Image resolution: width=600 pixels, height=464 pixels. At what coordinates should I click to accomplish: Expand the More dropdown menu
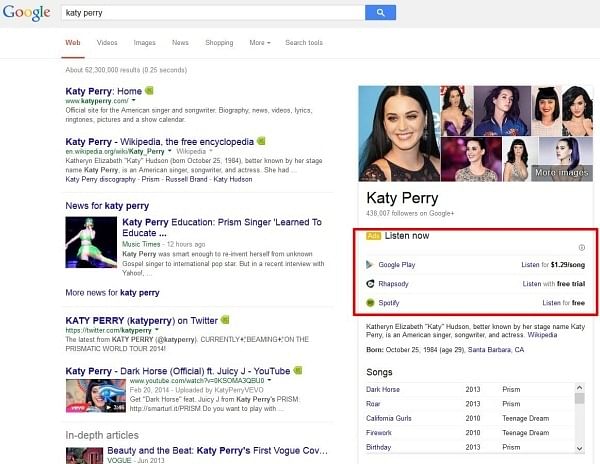[x=260, y=42]
